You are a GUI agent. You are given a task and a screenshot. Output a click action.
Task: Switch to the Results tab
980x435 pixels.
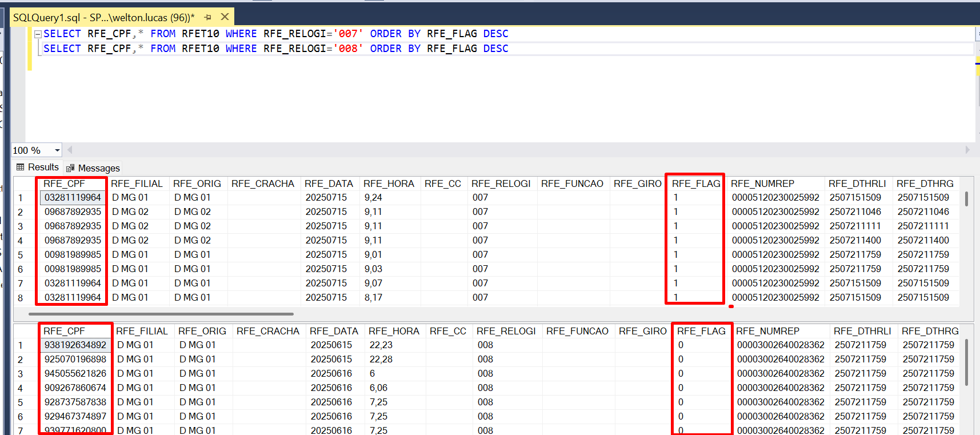(x=38, y=167)
